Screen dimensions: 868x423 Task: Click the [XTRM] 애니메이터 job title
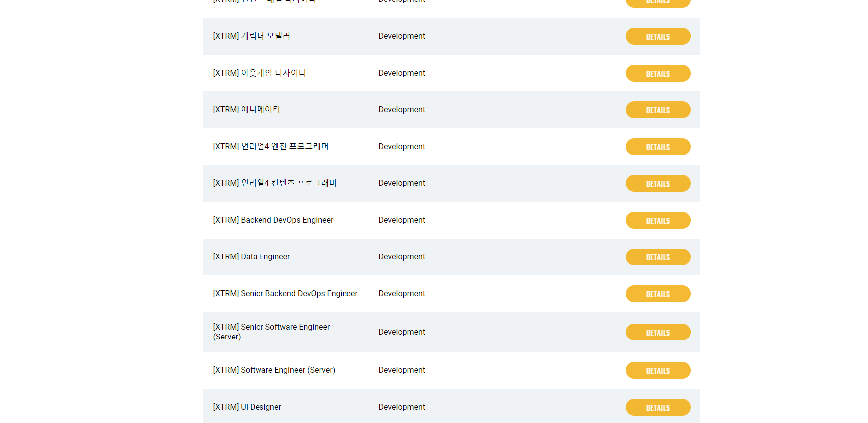[x=247, y=110]
